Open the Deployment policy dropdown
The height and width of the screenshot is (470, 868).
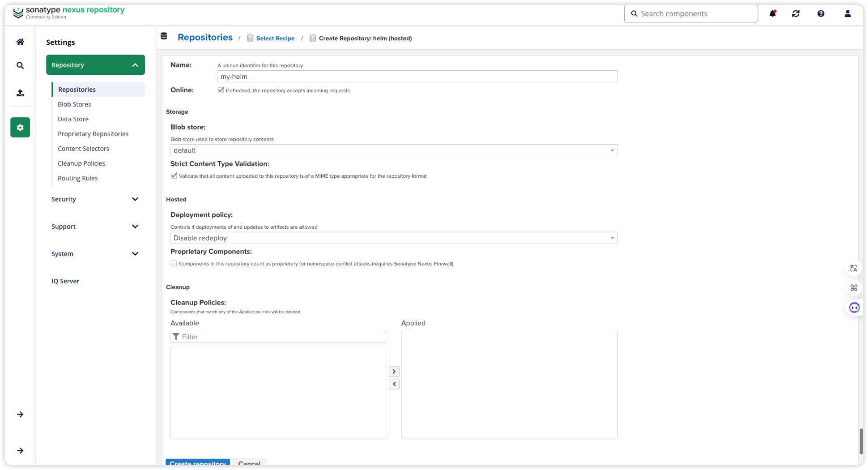[x=394, y=238]
